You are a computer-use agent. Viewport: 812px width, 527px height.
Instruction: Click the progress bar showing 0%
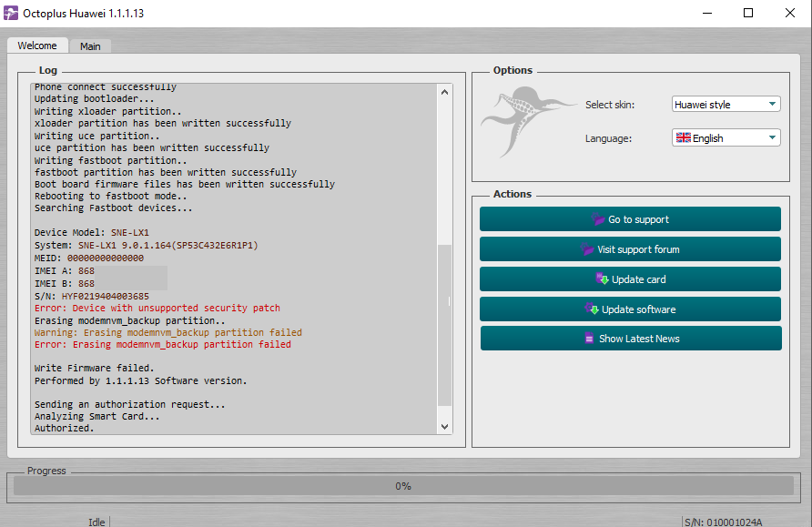pyautogui.click(x=403, y=485)
